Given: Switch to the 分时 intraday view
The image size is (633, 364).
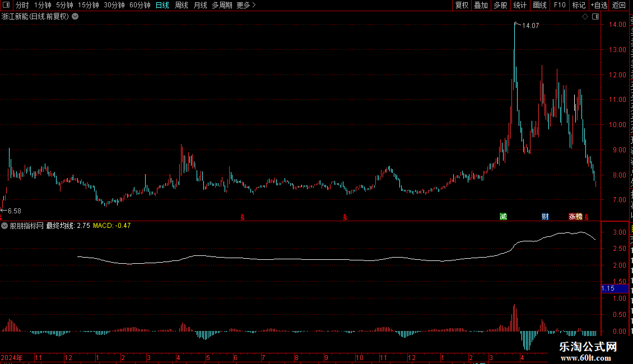Looking at the screenshot, I should (x=22, y=5).
